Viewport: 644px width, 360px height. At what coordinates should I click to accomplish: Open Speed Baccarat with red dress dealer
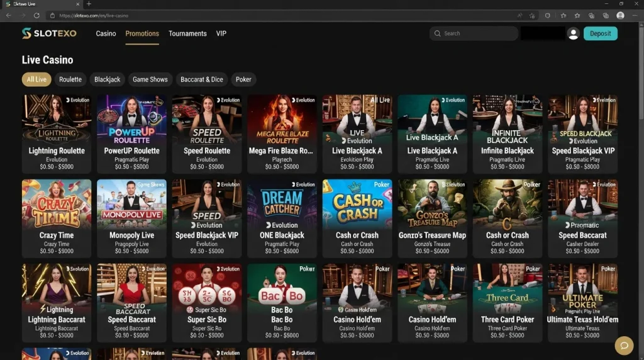pos(132,303)
